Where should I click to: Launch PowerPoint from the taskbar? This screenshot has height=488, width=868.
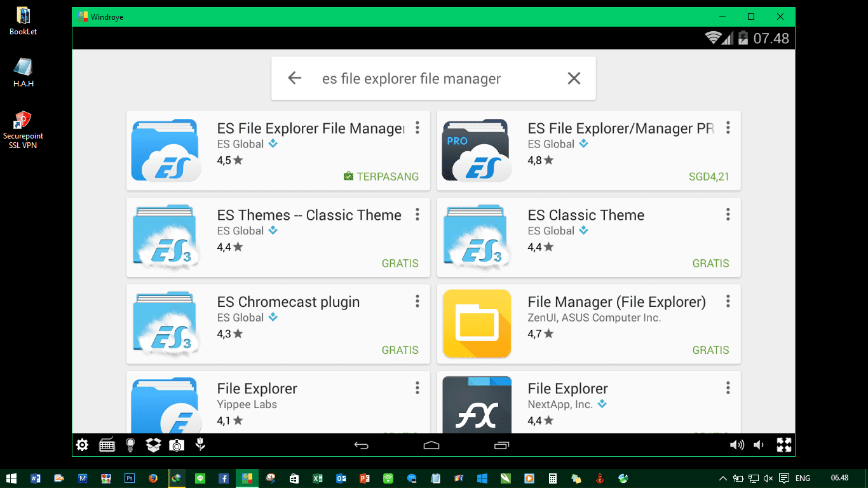(x=365, y=478)
